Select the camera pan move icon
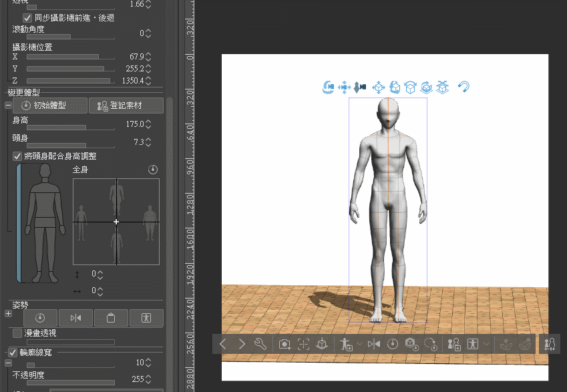 pos(345,87)
